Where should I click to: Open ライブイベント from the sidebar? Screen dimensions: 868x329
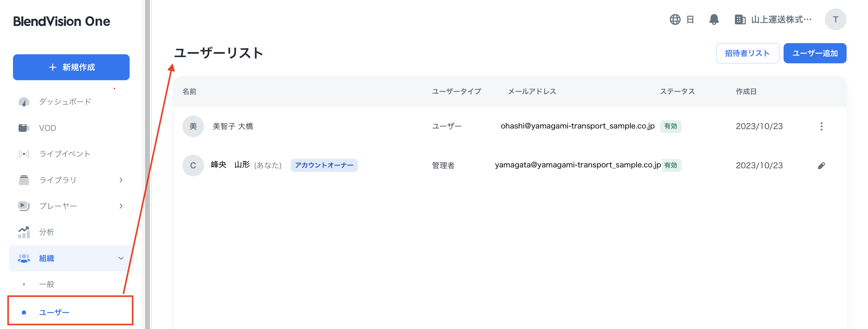[x=24, y=154]
